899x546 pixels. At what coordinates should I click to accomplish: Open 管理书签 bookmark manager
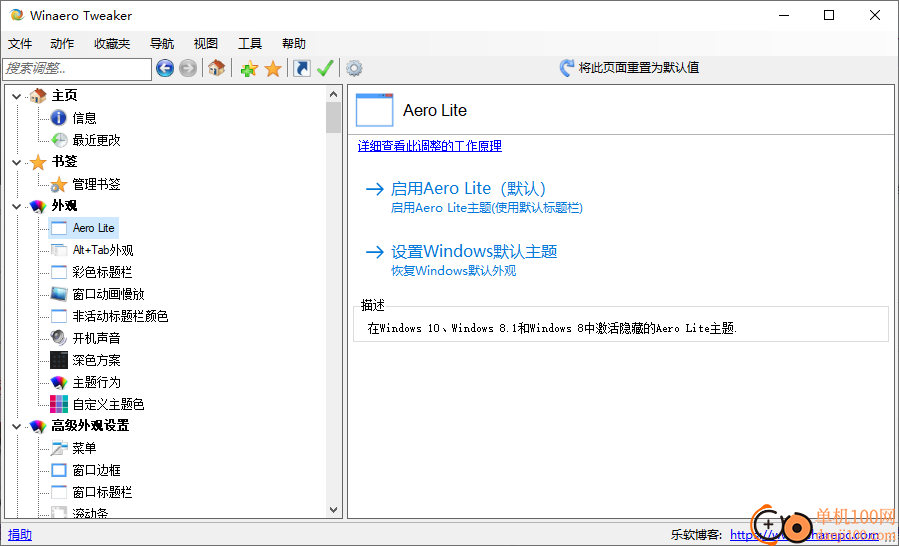[96, 184]
